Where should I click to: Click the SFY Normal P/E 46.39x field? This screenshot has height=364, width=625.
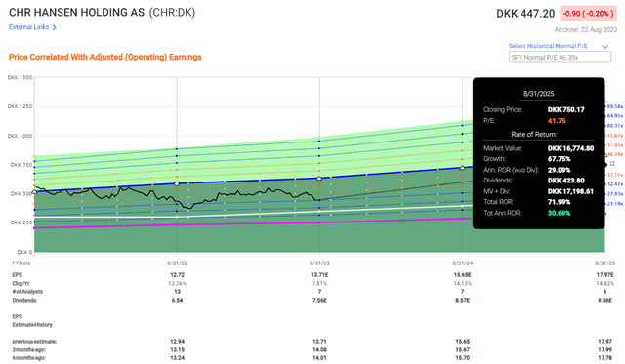pos(560,58)
